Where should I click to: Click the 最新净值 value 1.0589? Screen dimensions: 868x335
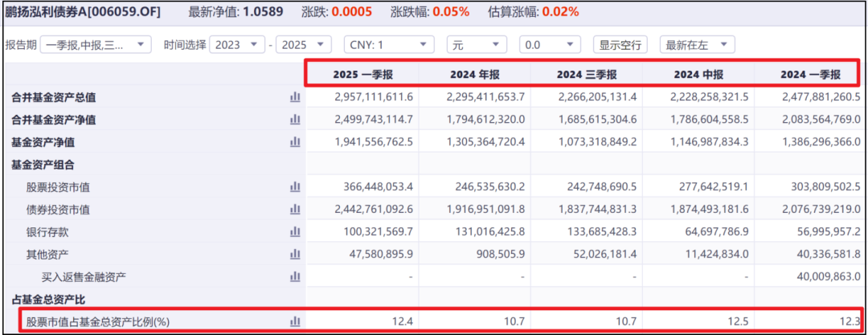(263, 11)
